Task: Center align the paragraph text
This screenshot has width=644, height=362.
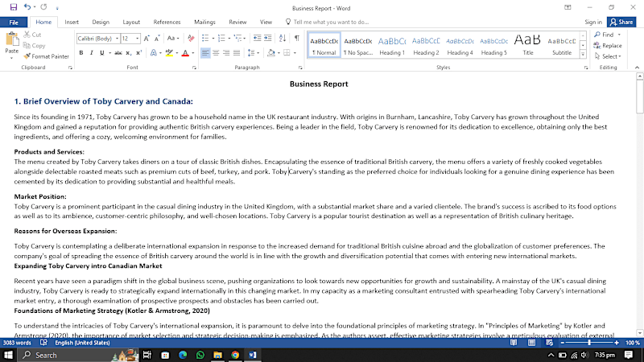Action: click(x=216, y=53)
